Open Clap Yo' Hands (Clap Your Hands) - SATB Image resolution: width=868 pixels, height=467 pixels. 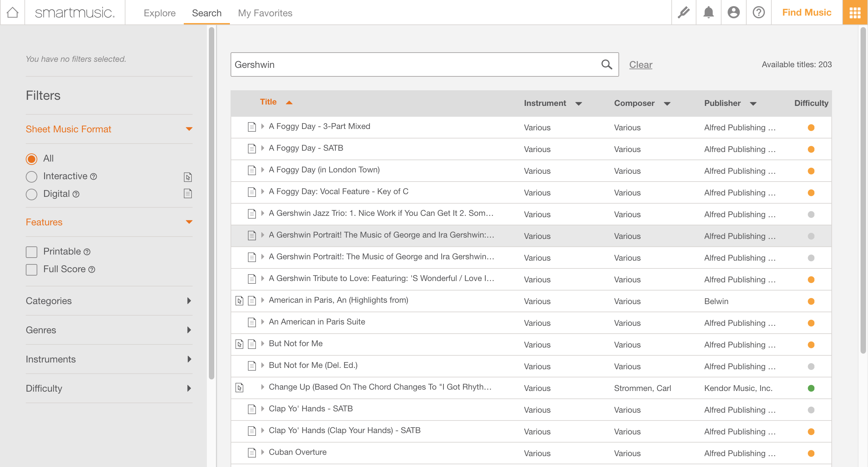point(344,430)
